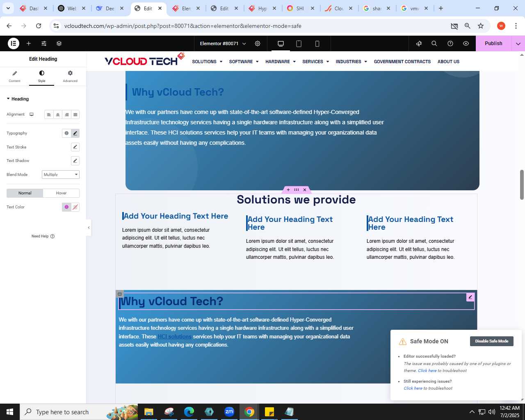This screenshot has width=525, height=420.
Task: Click Disable Safe Mode button
Action: point(491,341)
